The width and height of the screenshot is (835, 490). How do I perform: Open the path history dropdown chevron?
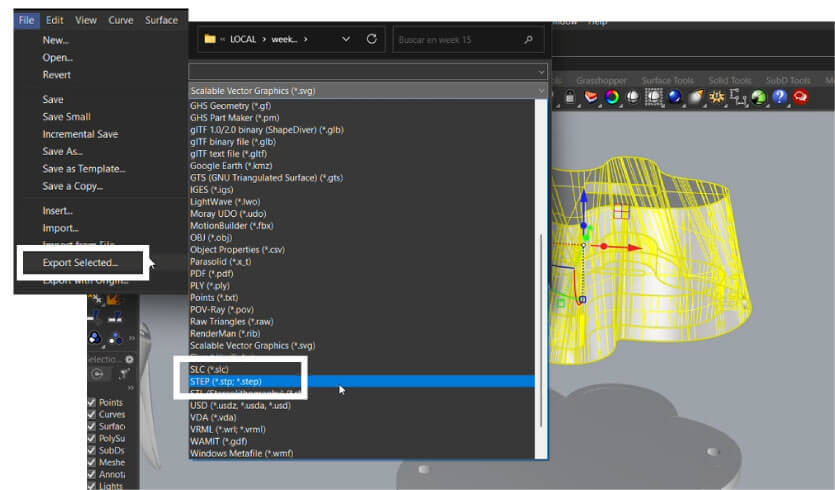tap(346, 39)
